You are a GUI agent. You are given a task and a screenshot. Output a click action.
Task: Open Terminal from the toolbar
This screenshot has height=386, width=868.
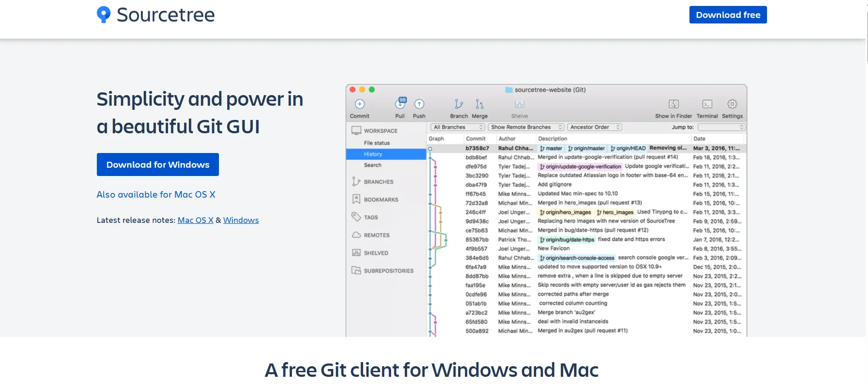tap(707, 104)
